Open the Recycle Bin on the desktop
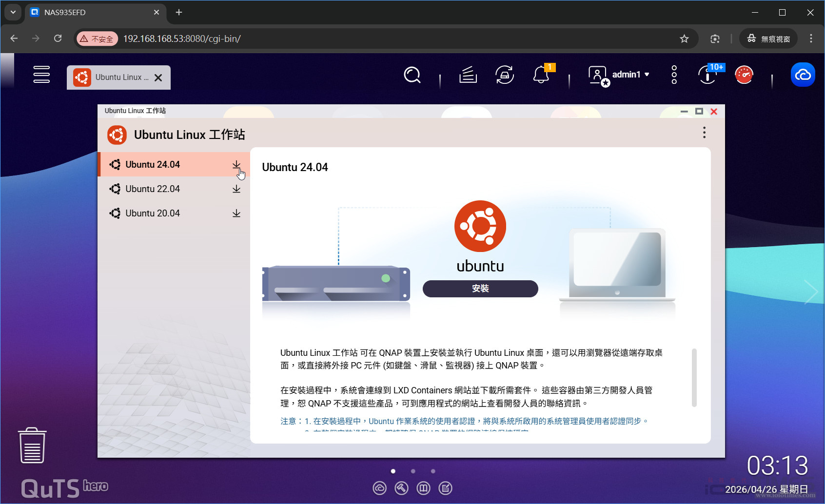Screen dimensions: 825x504 32,445
